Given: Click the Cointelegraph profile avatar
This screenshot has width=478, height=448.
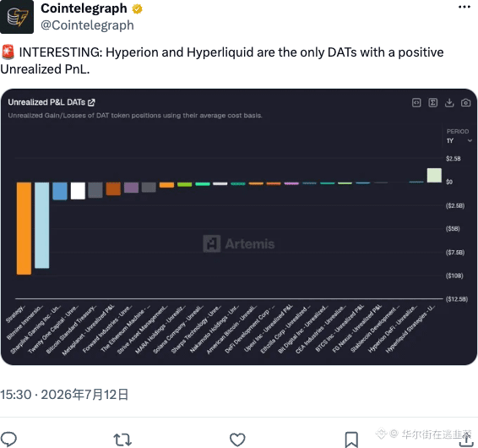Looking at the screenshot, I should pos(17,16).
